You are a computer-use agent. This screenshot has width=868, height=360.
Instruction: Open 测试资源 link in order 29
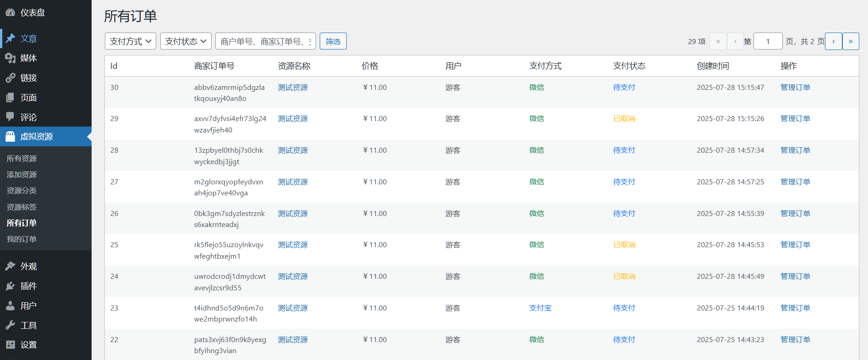point(293,118)
